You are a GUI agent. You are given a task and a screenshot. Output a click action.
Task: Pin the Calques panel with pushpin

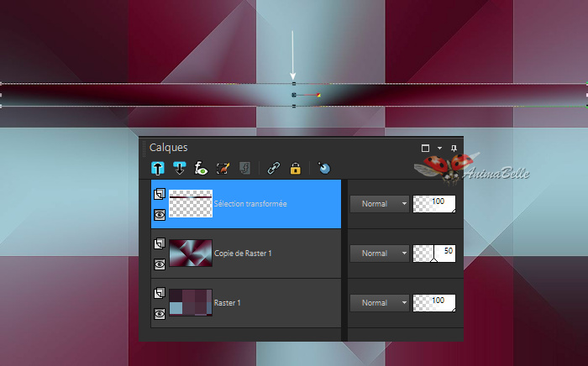(x=454, y=149)
